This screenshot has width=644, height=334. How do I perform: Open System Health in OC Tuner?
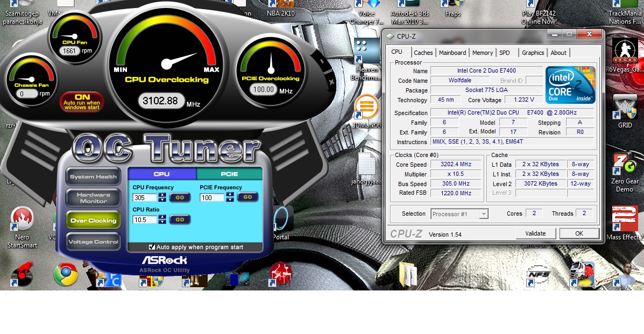click(93, 176)
